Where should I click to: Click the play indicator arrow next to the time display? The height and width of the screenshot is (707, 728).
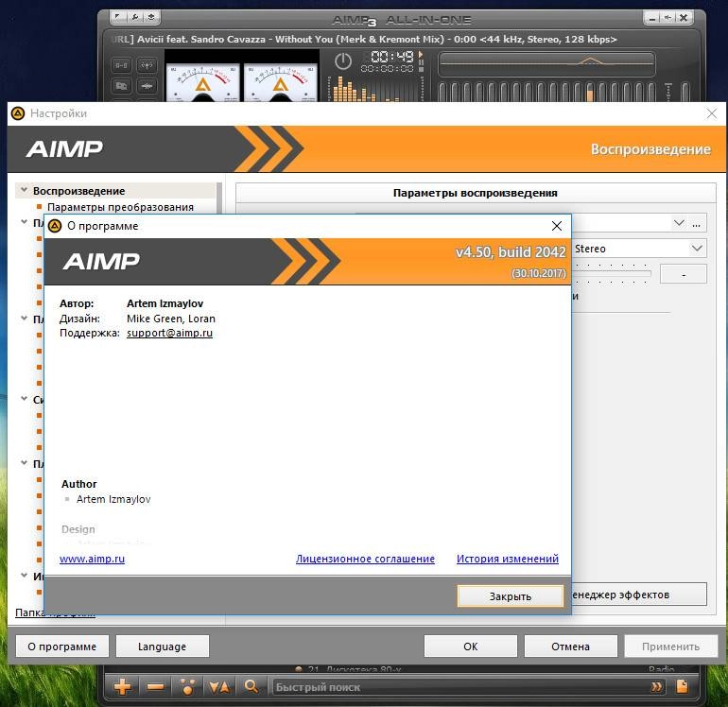[421, 54]
